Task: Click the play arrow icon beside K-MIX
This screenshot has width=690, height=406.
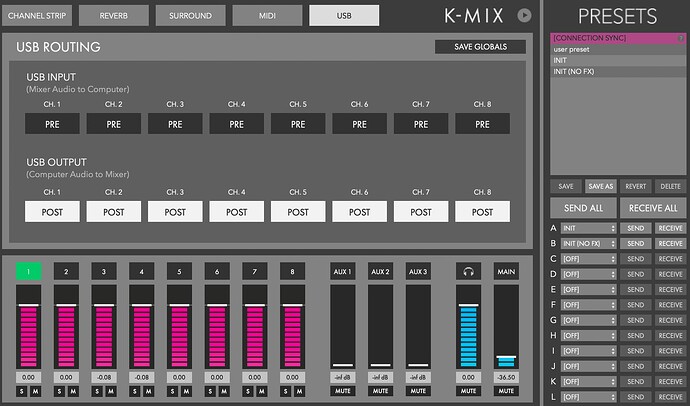Action: click(524, 15)
